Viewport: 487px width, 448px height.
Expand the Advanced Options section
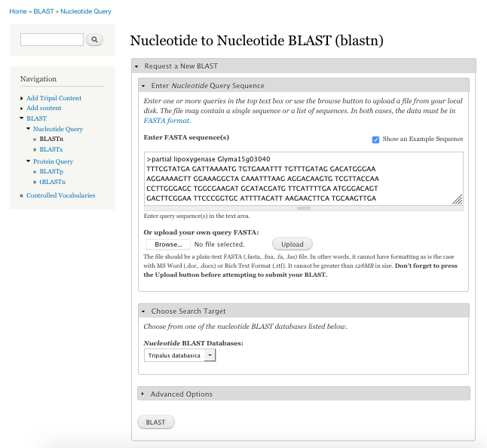click(181, 394)
